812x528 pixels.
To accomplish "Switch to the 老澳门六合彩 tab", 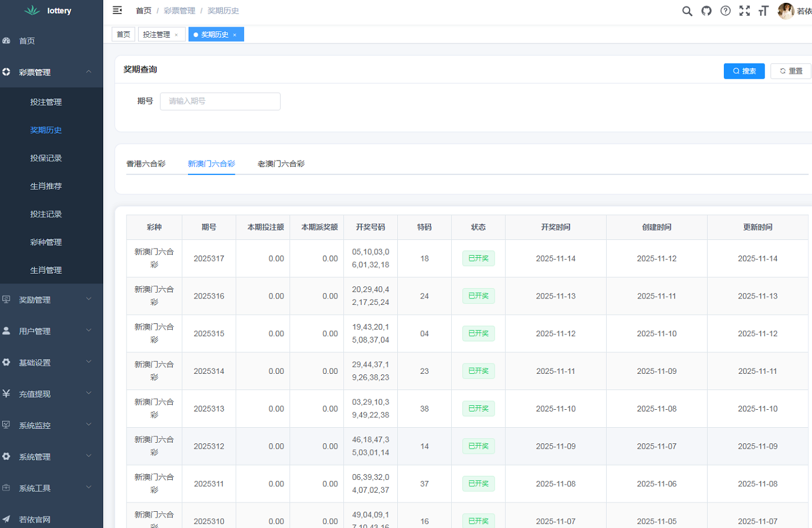I will pyautogui.click(x=281, y=164).
